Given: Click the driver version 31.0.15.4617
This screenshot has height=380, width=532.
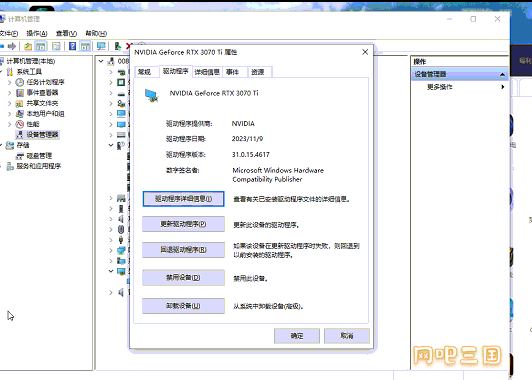Looking at the screenshot, I should pyautogui.click(x=251, y=154).
